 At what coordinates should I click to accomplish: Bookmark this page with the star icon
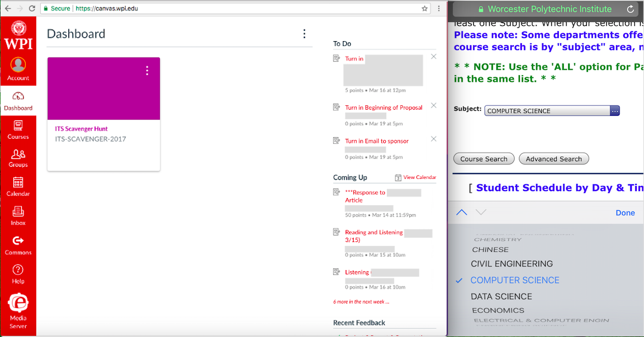(425, 8)
